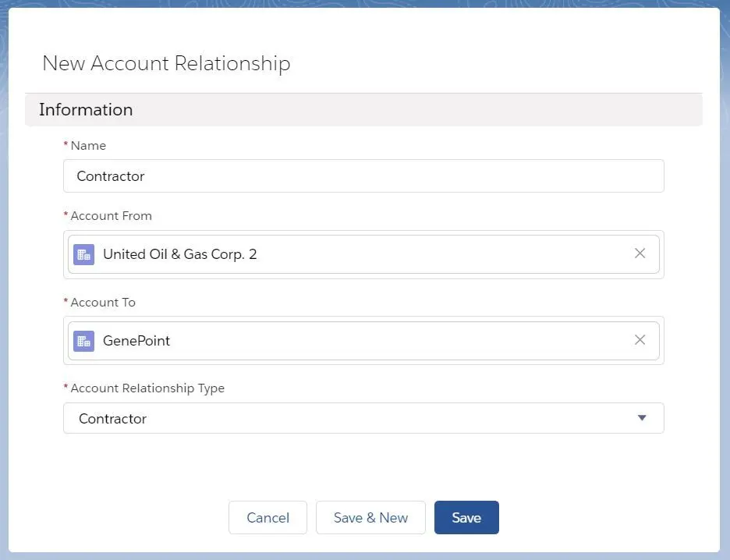Image resolution: width=730 pixels, height=560 pixels.
Task: Remove GenePoint from Account To
Action: [x=640, y=340]
